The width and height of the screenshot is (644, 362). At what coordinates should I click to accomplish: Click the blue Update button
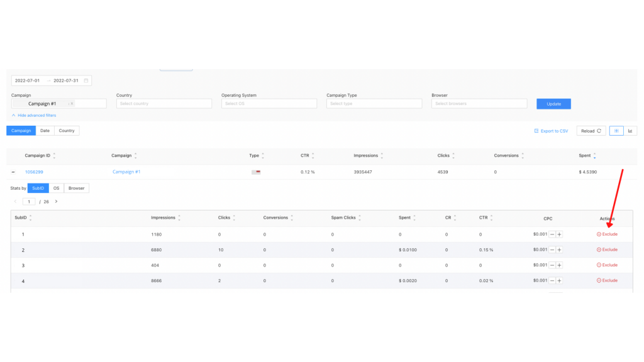pyautogui.click(x=553, y=104)
